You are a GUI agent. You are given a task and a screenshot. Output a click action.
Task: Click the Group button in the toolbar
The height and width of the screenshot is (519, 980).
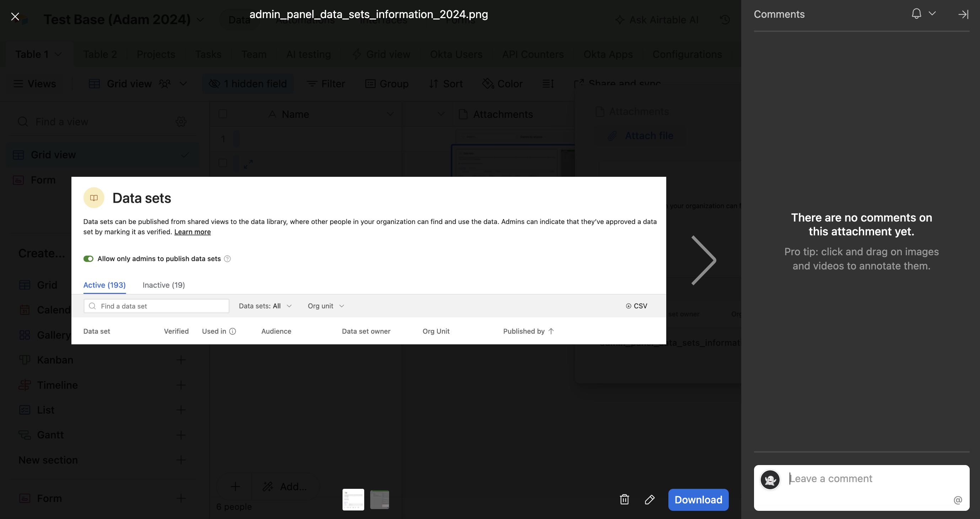[x=387, y=83]
